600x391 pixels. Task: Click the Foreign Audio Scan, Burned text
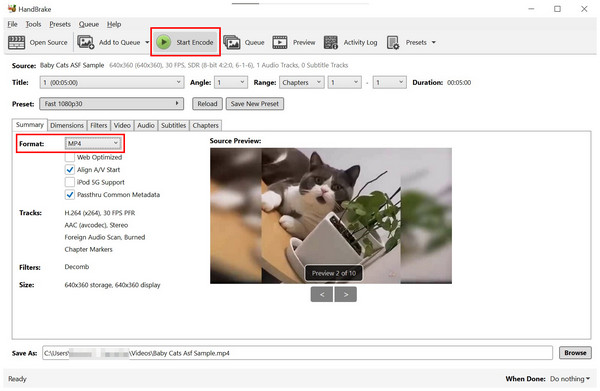[x=104, y=237]
